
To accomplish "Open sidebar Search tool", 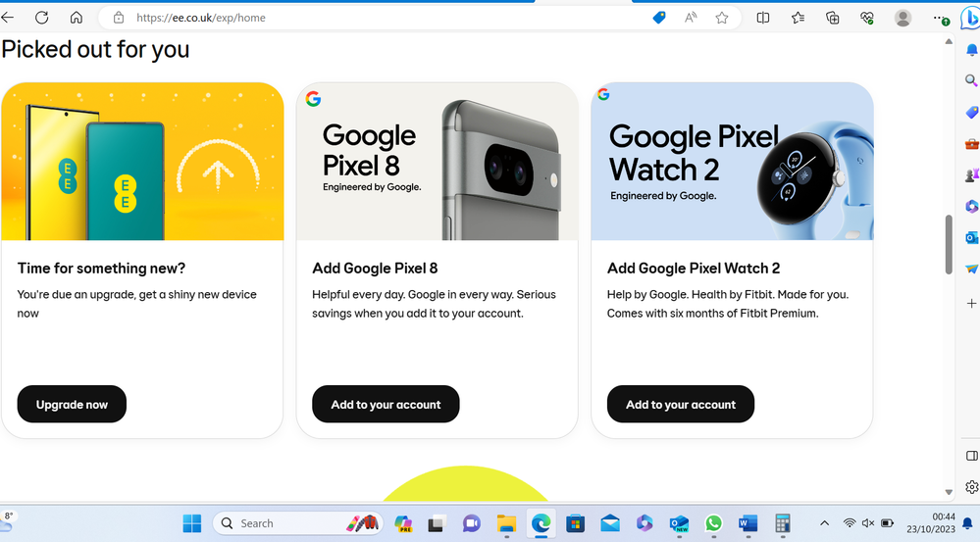I will click(971, 80).
